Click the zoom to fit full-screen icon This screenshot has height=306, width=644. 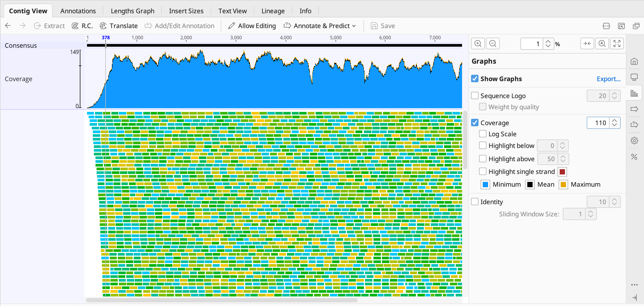click(x=617, y=43)
